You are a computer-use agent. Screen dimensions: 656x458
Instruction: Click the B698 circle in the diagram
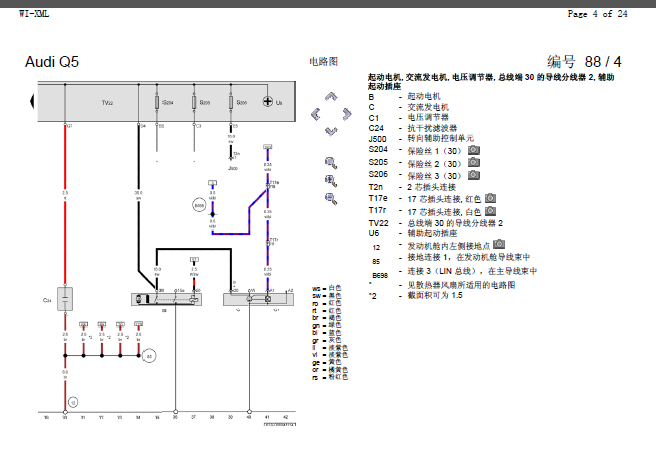point(199,205)
